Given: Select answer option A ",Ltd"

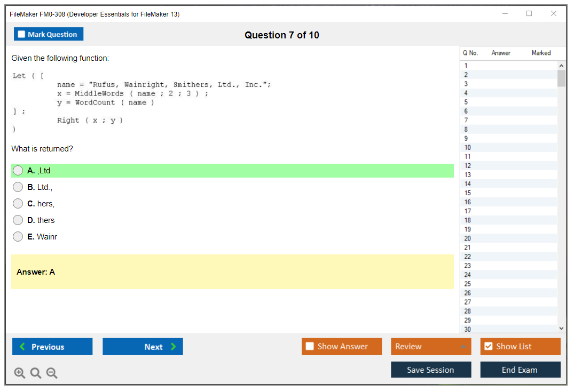Looking at the screenshot, I should [x=18, y=171].
